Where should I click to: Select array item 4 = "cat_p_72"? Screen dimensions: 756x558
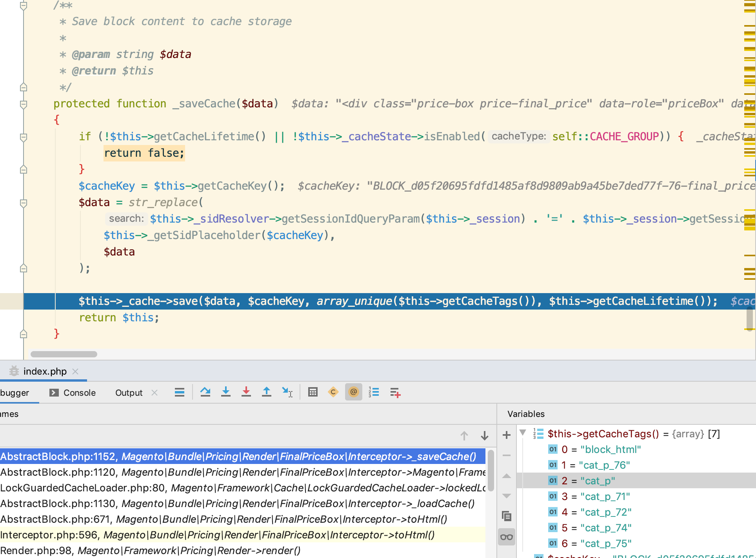636,512
